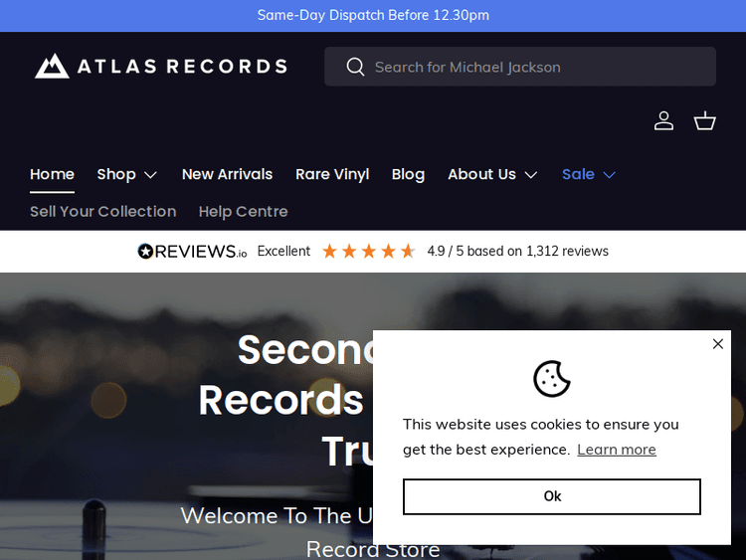Expand the Shop dropdown chevron
Viewport: 746px width, 560px height.
pos(150,175)
